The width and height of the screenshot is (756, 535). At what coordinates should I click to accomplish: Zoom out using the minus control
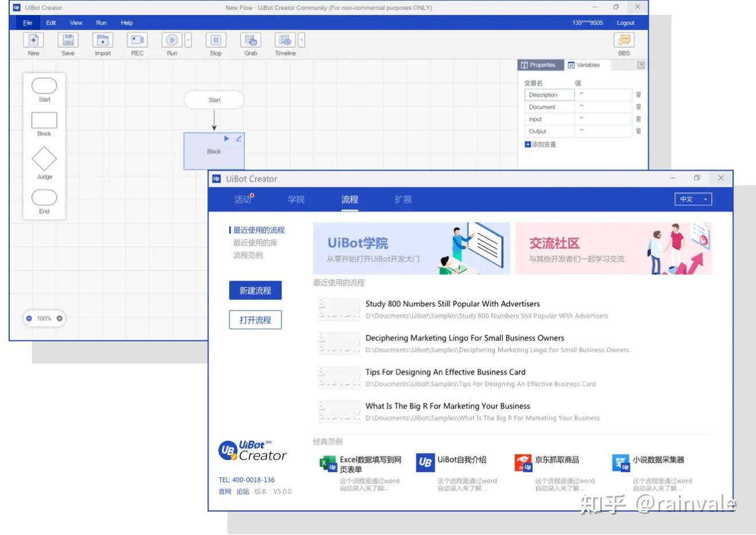point(29,318)
